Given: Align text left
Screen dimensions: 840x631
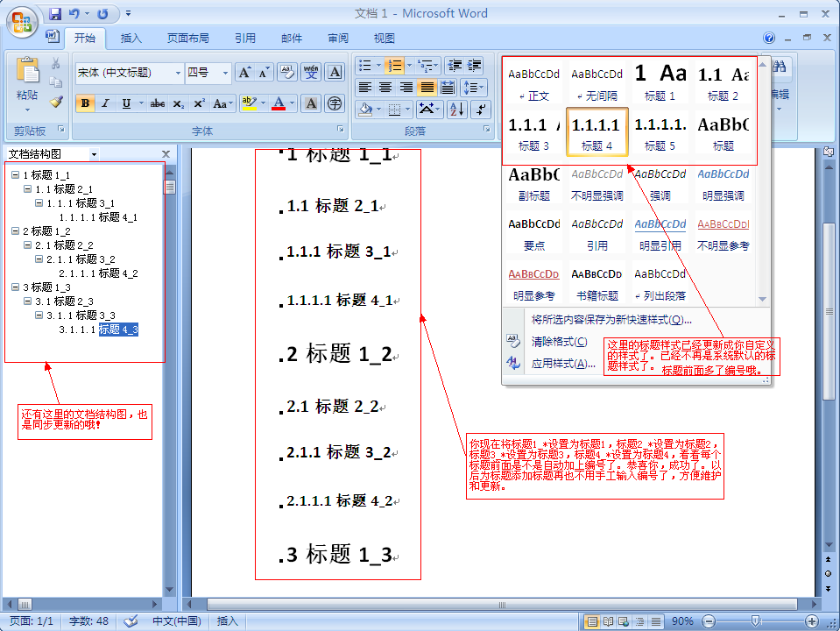Looking at the screenshot, I should pos(365,88).
